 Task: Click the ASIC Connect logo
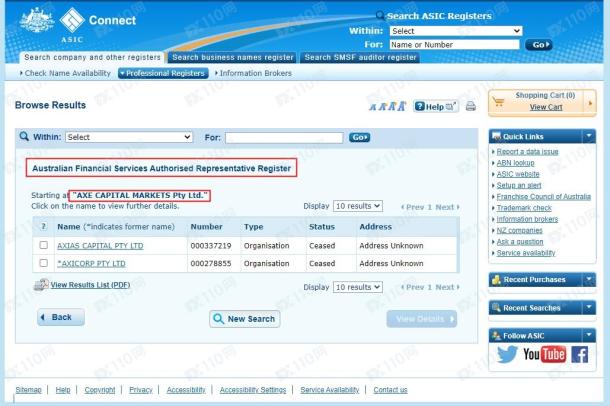(78, 24)
